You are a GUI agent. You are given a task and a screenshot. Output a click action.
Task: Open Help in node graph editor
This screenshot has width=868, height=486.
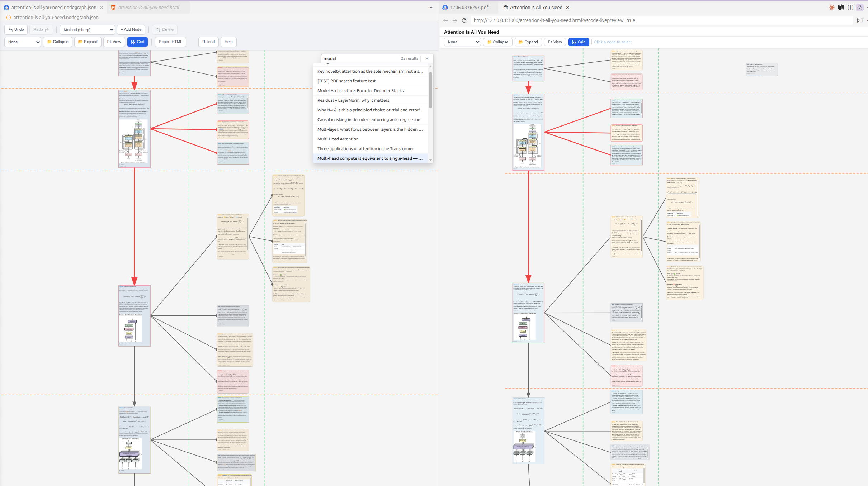[228, 42]
